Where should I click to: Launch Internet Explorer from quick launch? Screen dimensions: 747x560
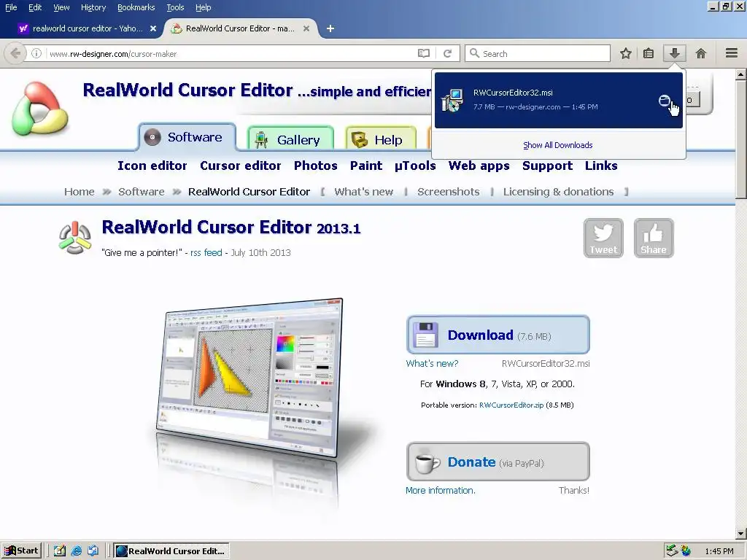76,551
